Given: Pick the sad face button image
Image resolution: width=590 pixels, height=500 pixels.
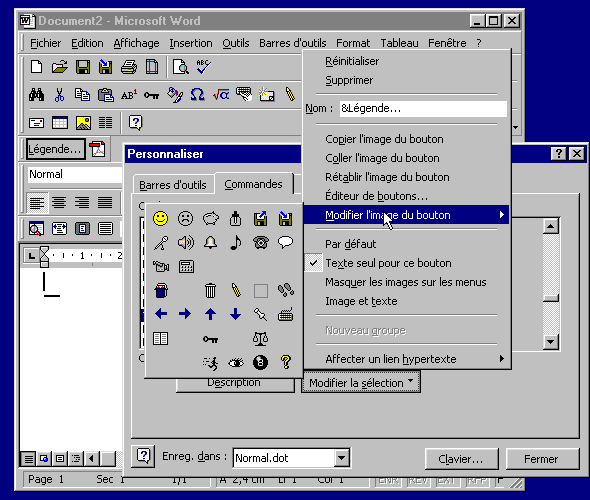Looking at the screenshot, I should [186, 219].
